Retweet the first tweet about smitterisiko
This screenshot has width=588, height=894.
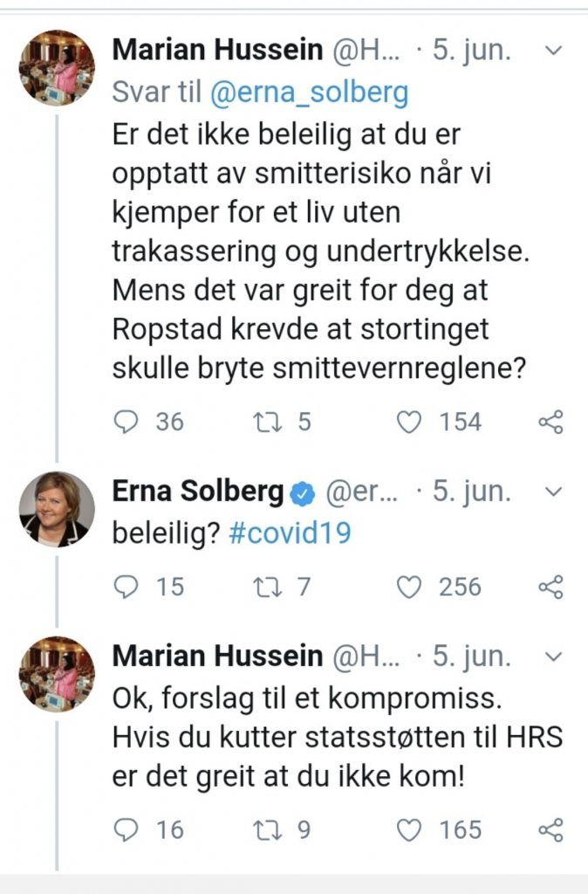click(263, 423)
